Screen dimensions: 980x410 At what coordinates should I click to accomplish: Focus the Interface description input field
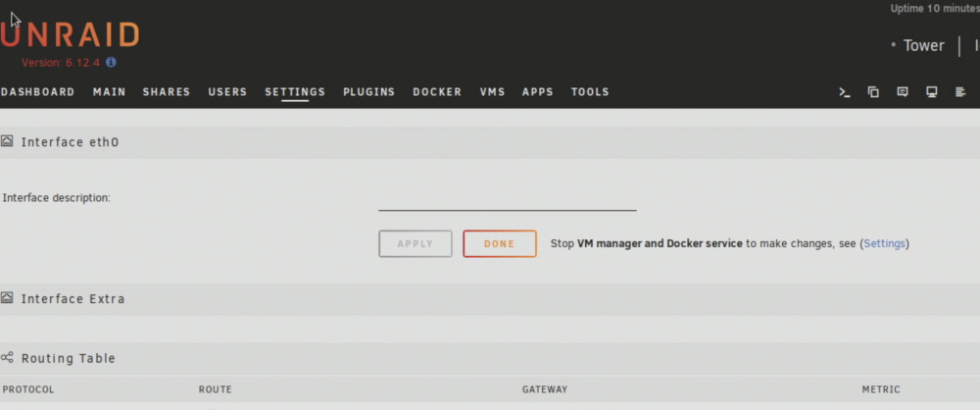(x=508, y=200)
